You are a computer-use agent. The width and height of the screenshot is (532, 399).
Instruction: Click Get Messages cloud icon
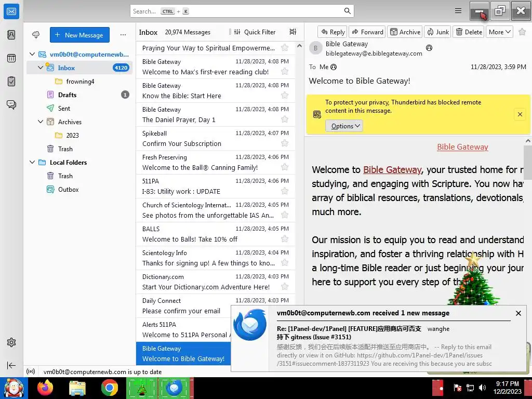(36, 35)
